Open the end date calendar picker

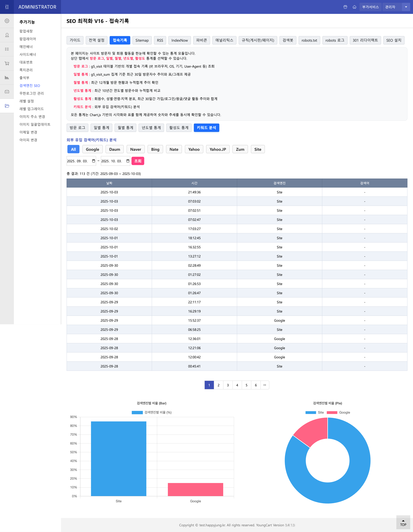coord(128,161)
